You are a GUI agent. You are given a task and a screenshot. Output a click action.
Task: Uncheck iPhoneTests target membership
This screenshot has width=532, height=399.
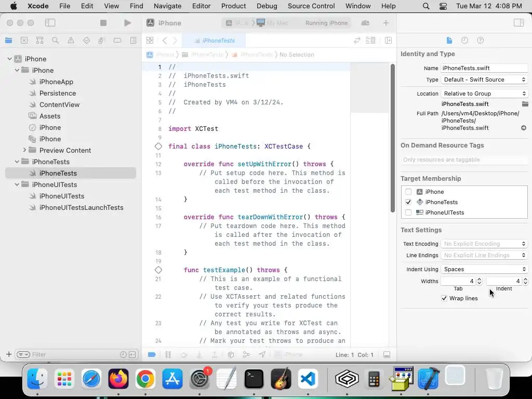pyautogui.click(x=408, y=202)
